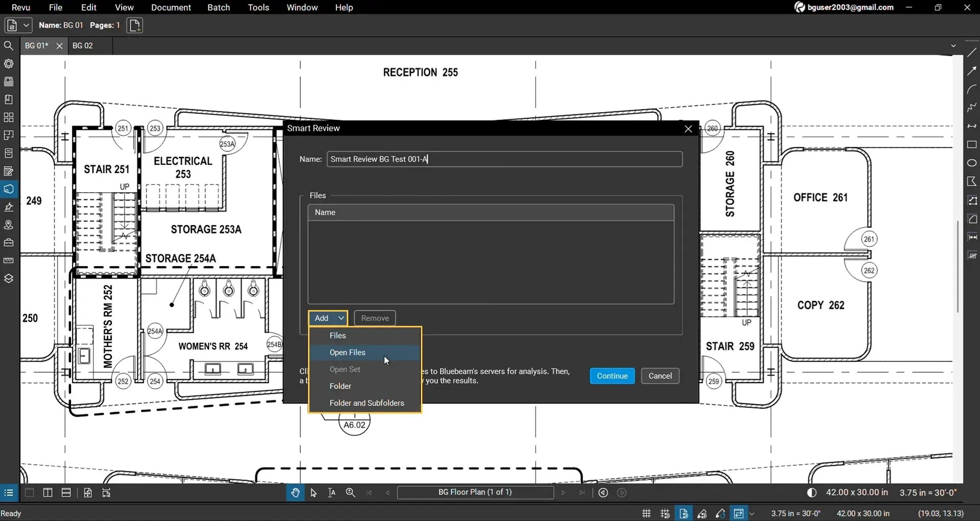Open the Spaces floor plan panel icon

[x=9, y=135]
